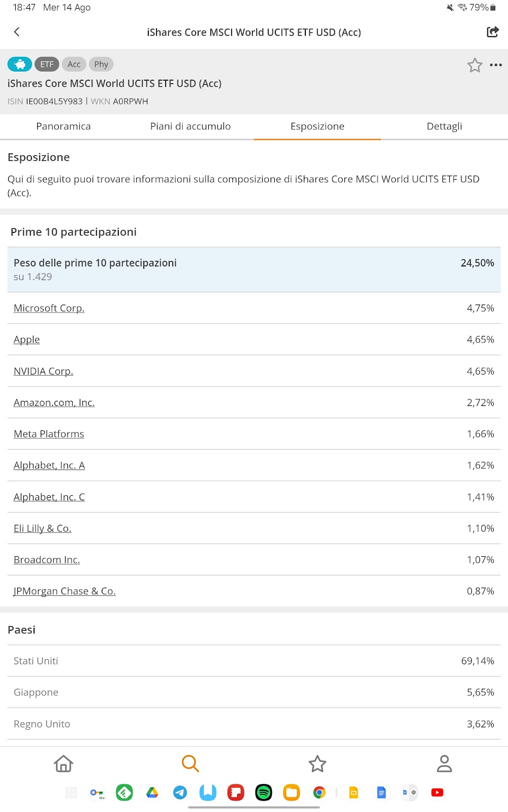Image resolution: width=508 pixels, height=812 pixels.
Task: Open the Dettagli tab
Action: click(x=444, y=126)
